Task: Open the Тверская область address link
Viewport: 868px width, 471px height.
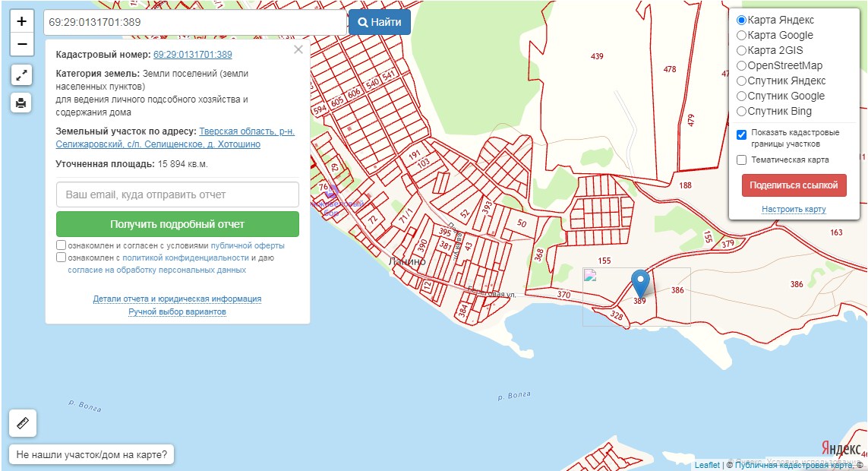Action: click(175, 138)
